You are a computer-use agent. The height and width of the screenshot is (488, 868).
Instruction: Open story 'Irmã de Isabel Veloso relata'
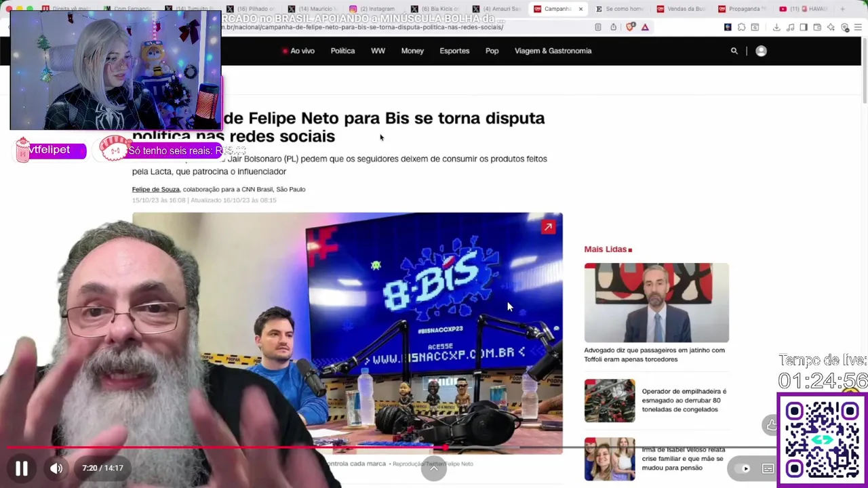[x=684, y=459]
